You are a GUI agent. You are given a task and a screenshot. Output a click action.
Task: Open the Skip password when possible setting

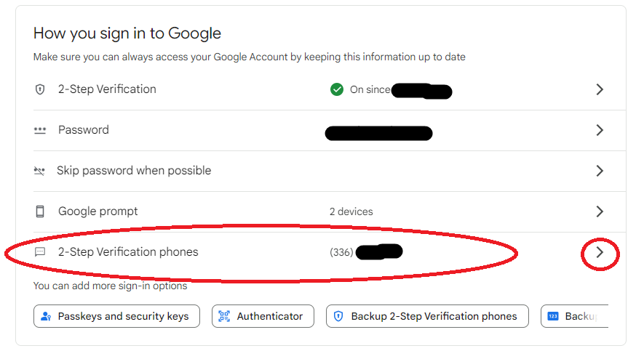pos(135,171)
